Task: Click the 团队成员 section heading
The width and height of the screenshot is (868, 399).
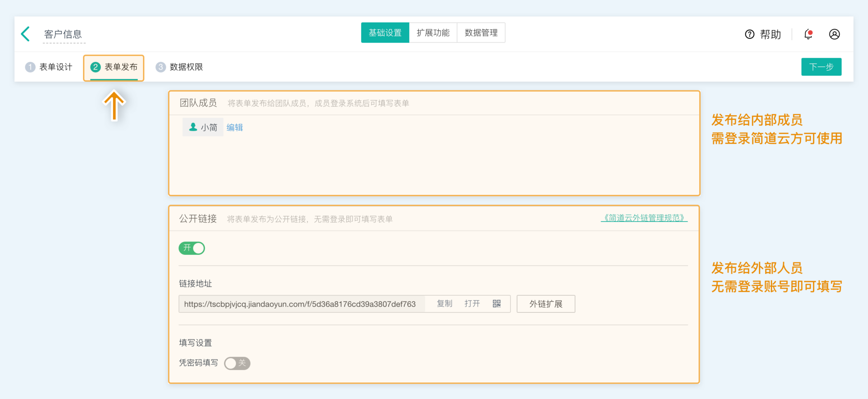Action: click(198, 103)
